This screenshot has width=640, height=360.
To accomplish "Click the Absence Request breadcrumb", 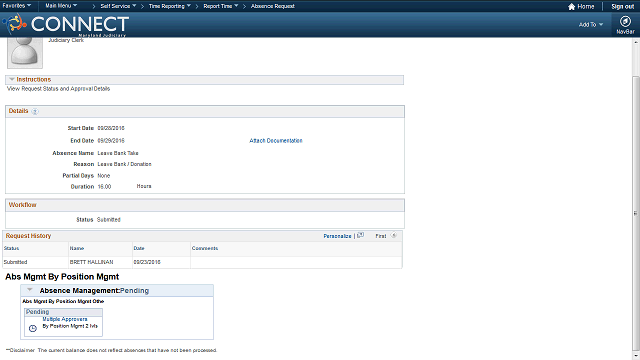I will tap(273, 6).
